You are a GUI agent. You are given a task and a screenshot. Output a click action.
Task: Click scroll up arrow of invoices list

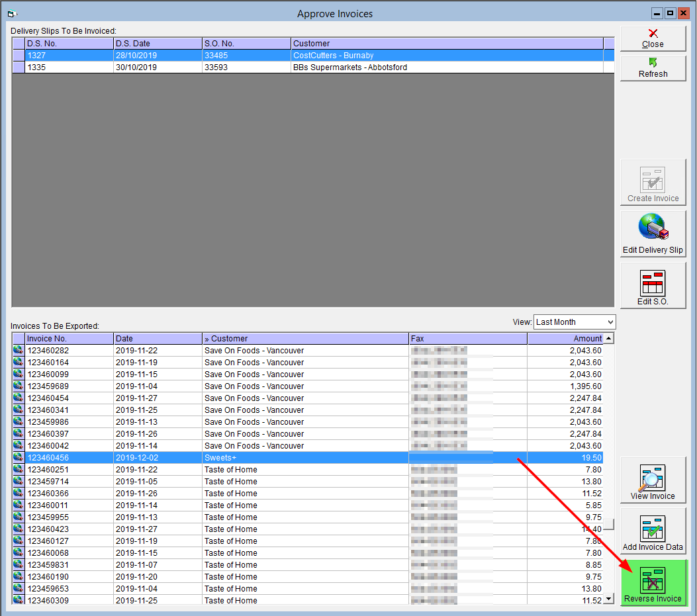click(x=609, y=338)
